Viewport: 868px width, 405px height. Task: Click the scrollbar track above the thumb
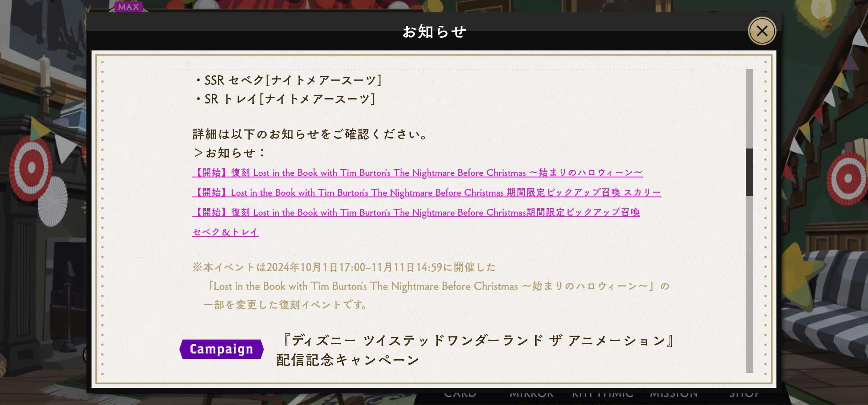749,109
